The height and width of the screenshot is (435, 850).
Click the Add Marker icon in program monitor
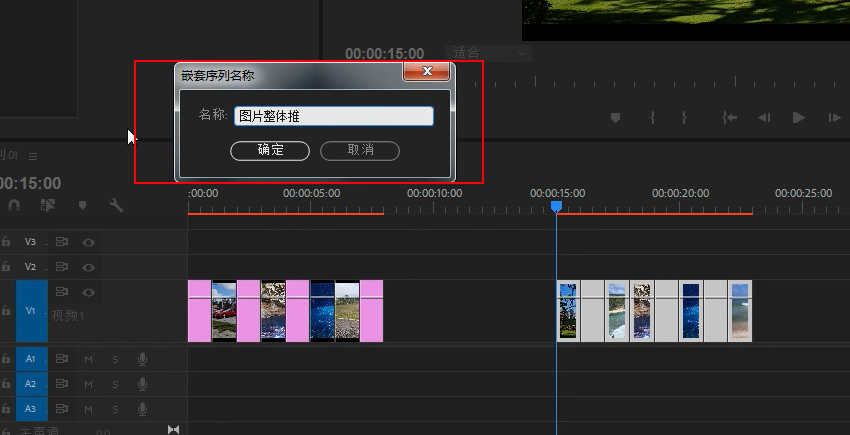pyautogui.click(x=615, y=118)
